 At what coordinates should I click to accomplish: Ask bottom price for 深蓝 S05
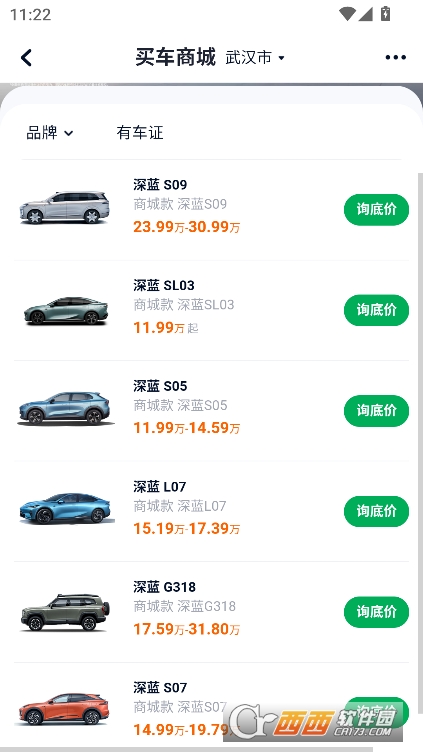coord(376,411)
